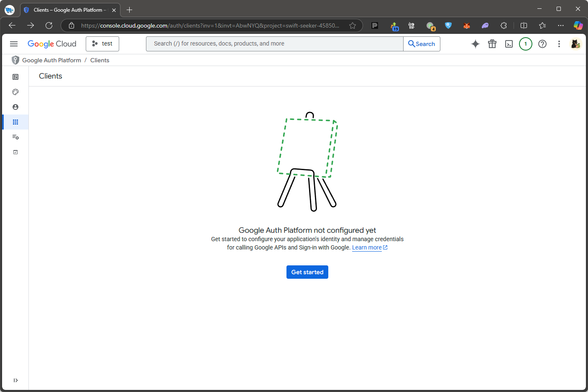Click the blue Search button

pos(422,44)
